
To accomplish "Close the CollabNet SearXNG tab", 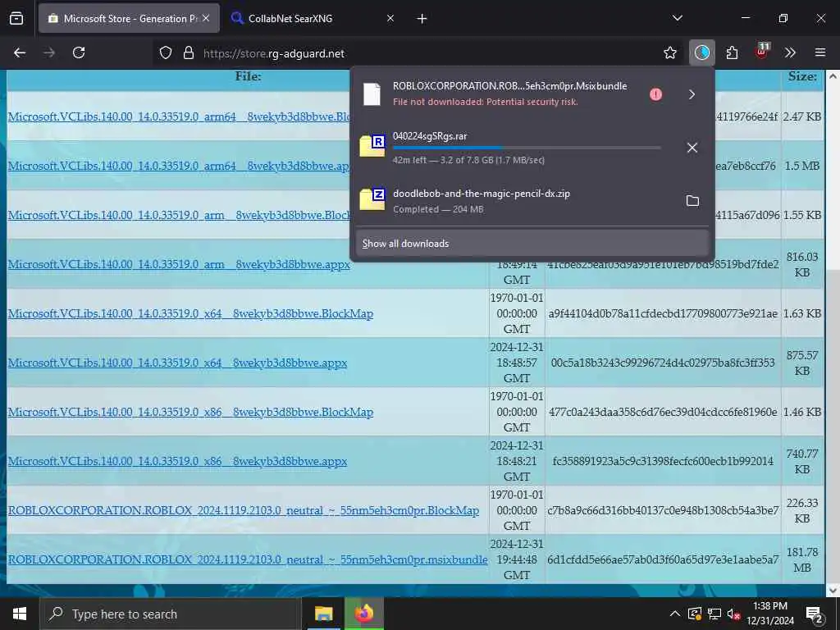I will [x=390, y=18].
